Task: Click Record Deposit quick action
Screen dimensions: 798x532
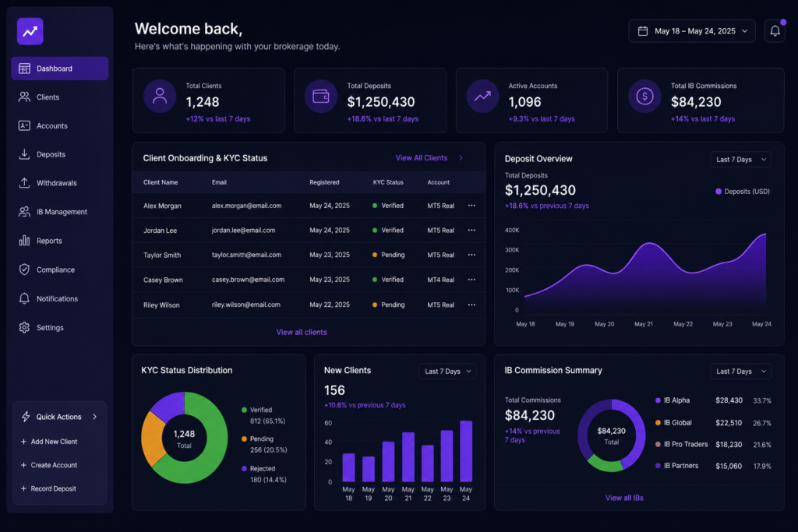Action: pos(48,488)
